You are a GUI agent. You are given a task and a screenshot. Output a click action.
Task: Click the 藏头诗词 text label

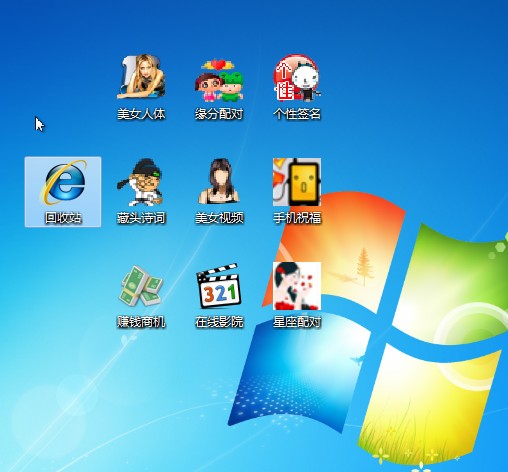tap(141, 218)
